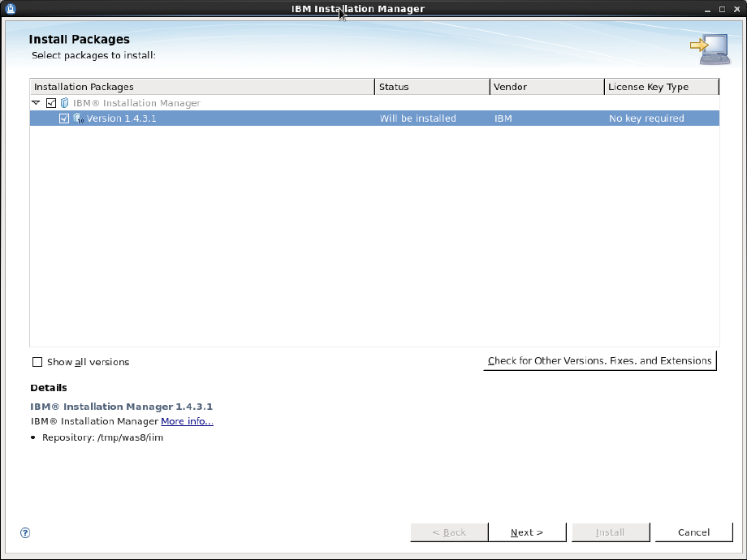Click the Installation Manager title bar app icon
Screen dimensions: 747x560
11,9
